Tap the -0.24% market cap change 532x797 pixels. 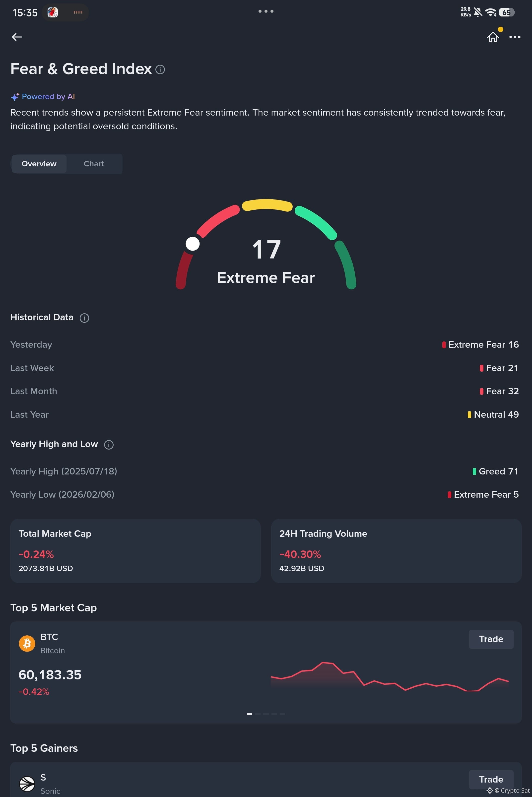(x=36, y=554)
